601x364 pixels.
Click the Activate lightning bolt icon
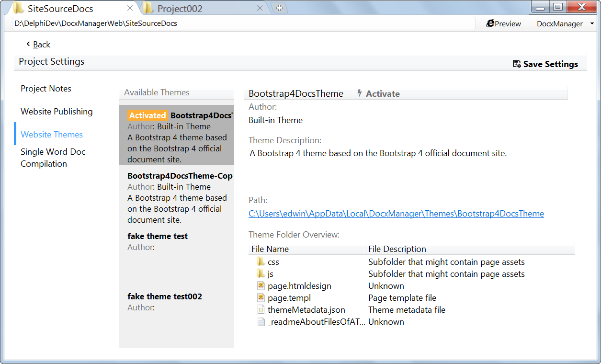pos(360,93)
